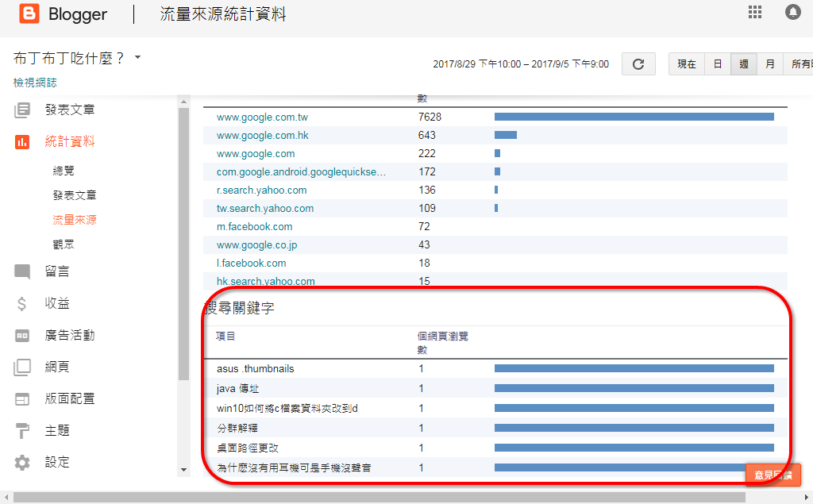Select the 日 day range tab

click(718, 63)
